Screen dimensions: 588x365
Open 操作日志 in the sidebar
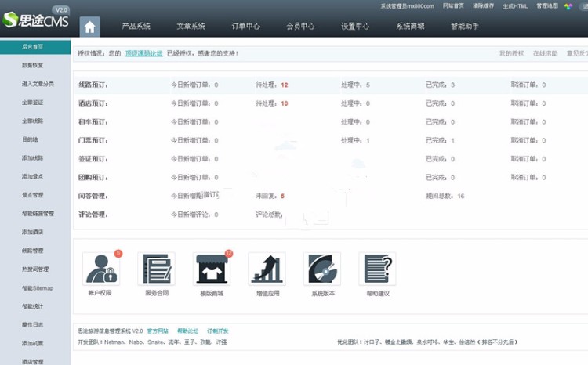click(33, 325)
